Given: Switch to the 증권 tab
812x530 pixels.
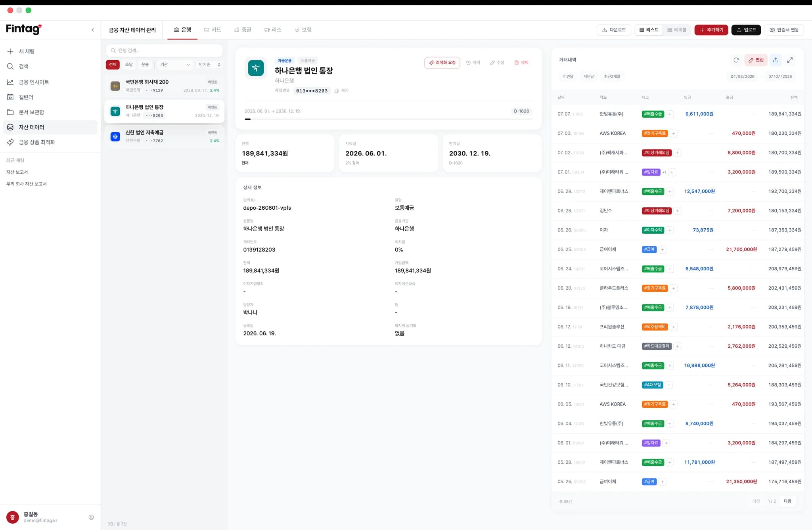Looking at the screenshot, I should click(x=243, y=30).
